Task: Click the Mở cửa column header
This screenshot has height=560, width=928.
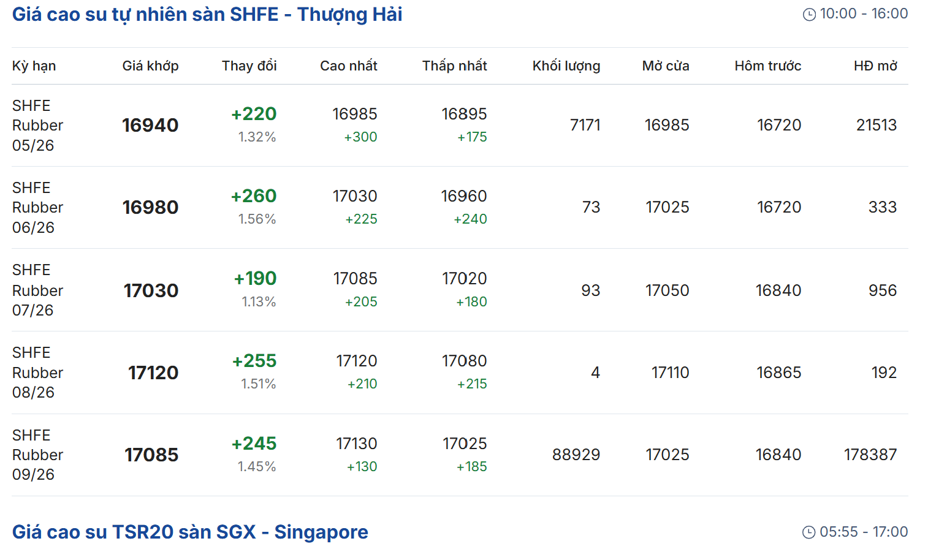Action: 665,66
